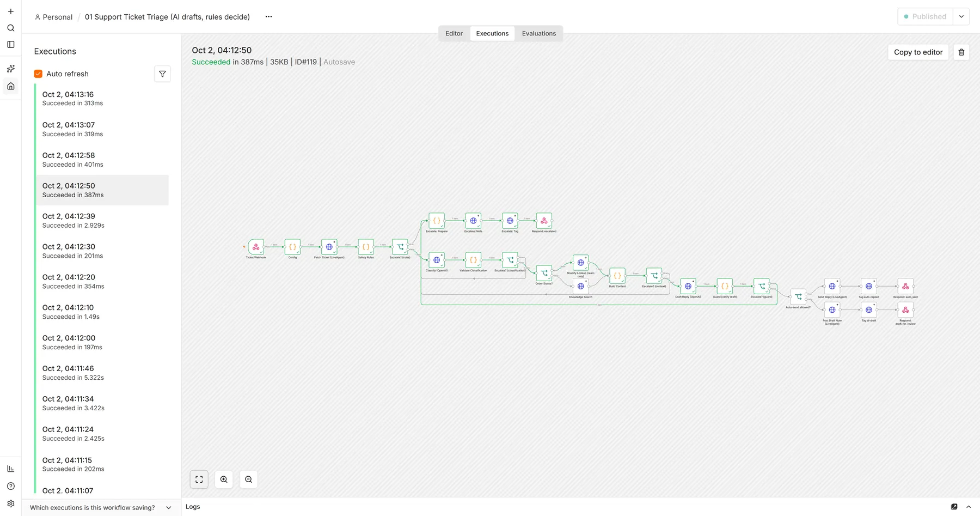Go to home via sidebar house icon
The width and height of the screenshot is (980, 516).
point(10,86)
